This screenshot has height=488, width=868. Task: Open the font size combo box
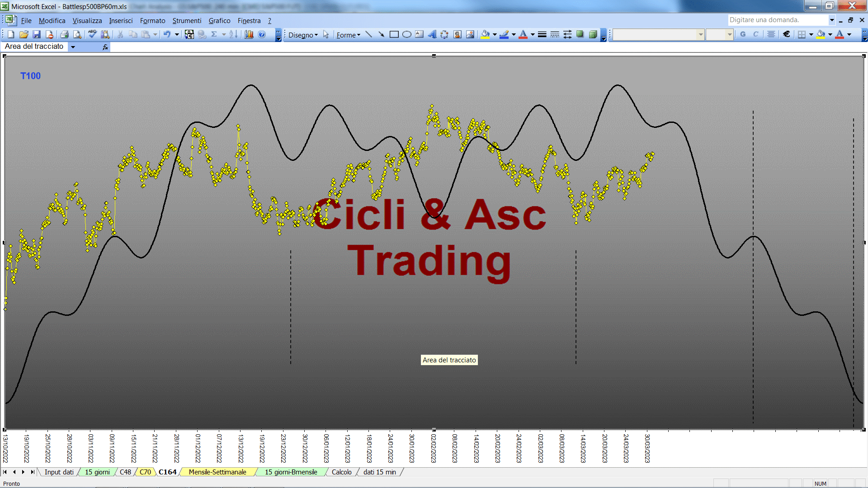point(719,34)
